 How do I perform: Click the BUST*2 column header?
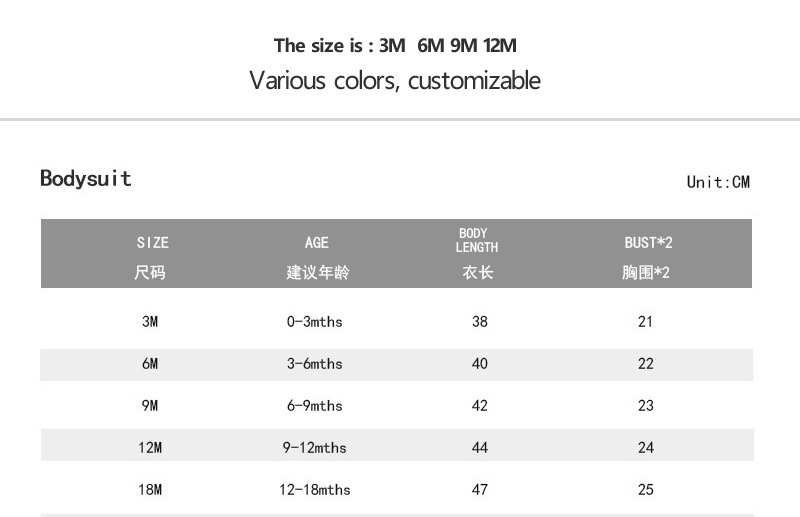(648, 243)
